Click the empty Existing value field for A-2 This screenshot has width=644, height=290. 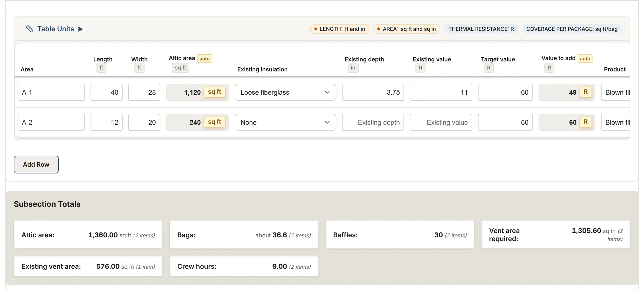coord(441,122)
